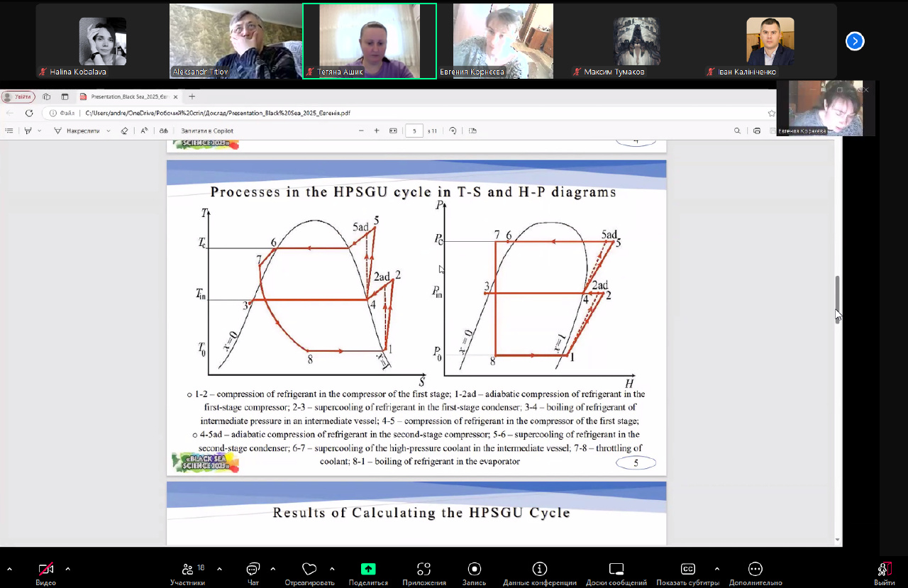908x588 pixels.
Task: Select Максим Тумаков participant tile
Action: pos(637,41)
